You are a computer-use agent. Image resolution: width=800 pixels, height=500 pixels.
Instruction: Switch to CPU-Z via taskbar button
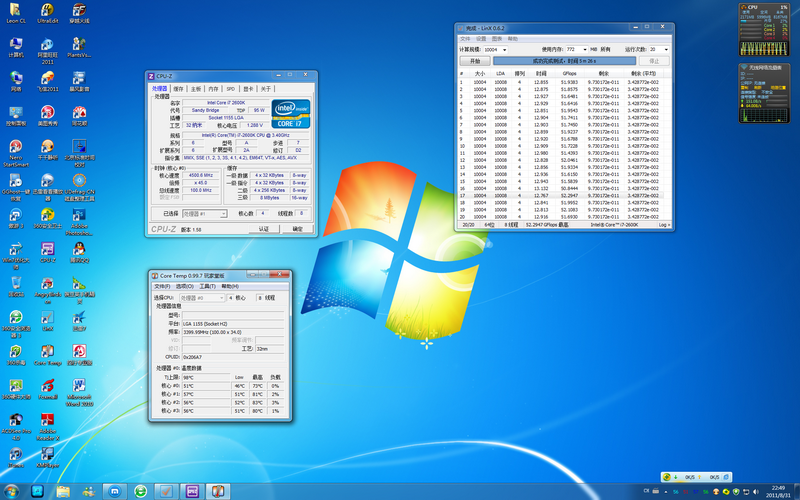pos(192,491)
